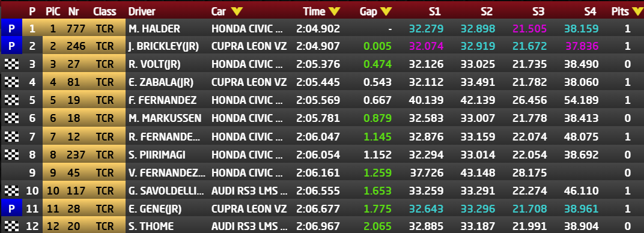
Task: Sort by the Driver column header
Action: 141,11
